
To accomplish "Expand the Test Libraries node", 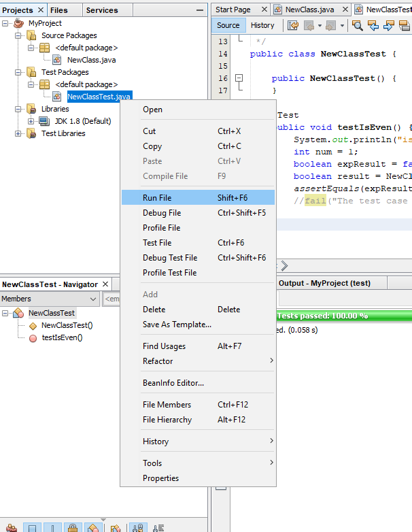I will tap(18, 133).
